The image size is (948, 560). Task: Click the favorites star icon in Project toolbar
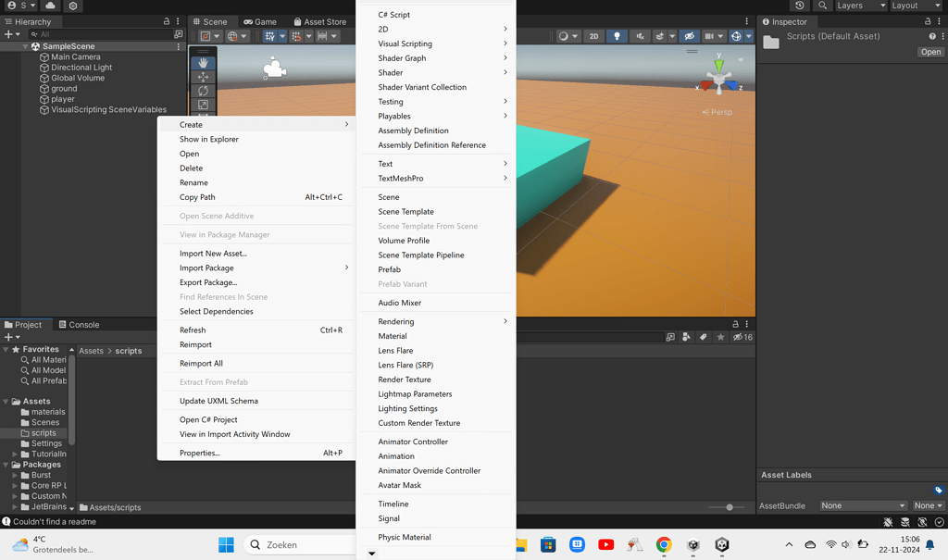[721, 337]
